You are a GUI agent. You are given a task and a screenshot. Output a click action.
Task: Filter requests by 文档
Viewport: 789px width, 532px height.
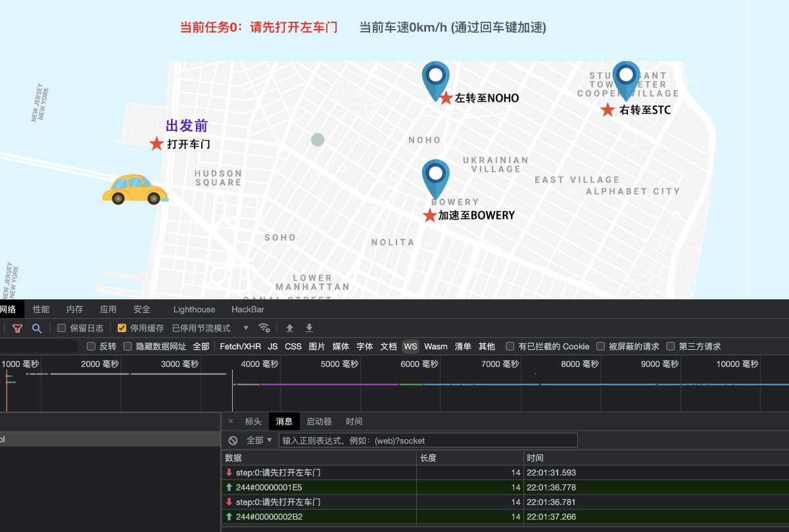pyautogui.click(x=389, y=347)
